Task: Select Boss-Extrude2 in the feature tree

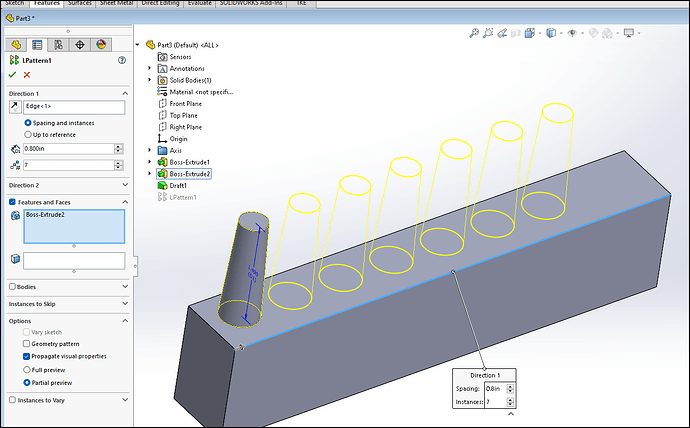Action: click(x=190, y=174)
